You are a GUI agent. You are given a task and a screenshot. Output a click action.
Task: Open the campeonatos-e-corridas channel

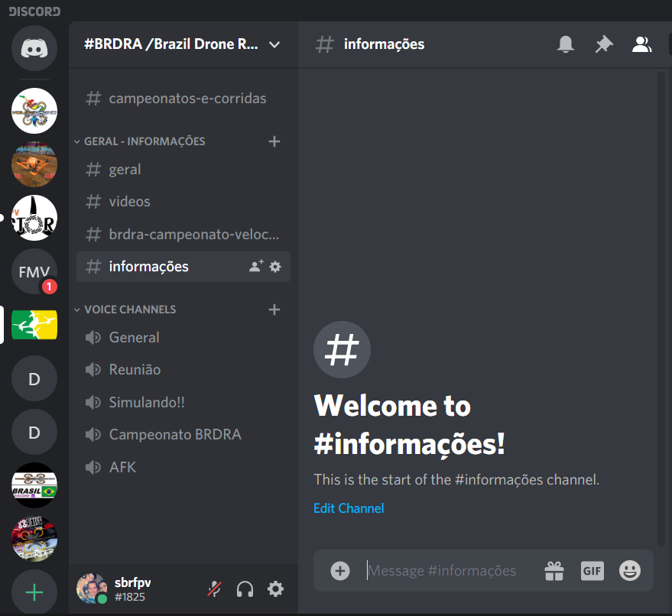pyautogui.click(x=187, y=99)
